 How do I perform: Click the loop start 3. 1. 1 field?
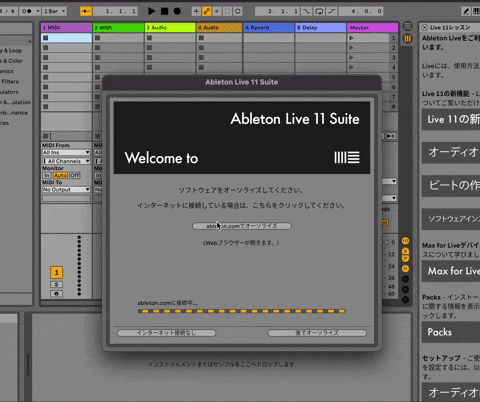pos(278,11)
